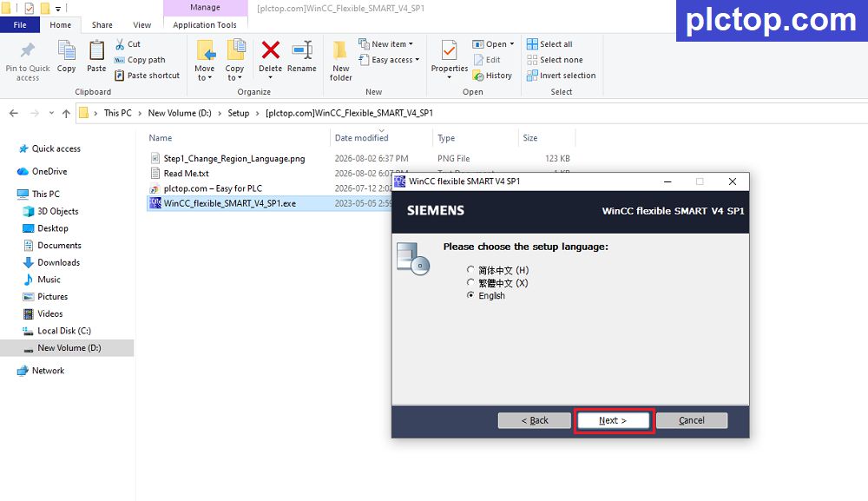This screenshot has height=501, width=868.
Task: Click Pin to Quick access icon
Action: [27, 51]
